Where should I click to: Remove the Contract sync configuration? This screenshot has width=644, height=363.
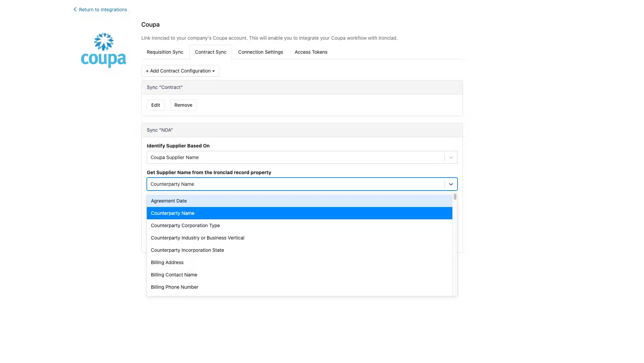tap(183, 105)
